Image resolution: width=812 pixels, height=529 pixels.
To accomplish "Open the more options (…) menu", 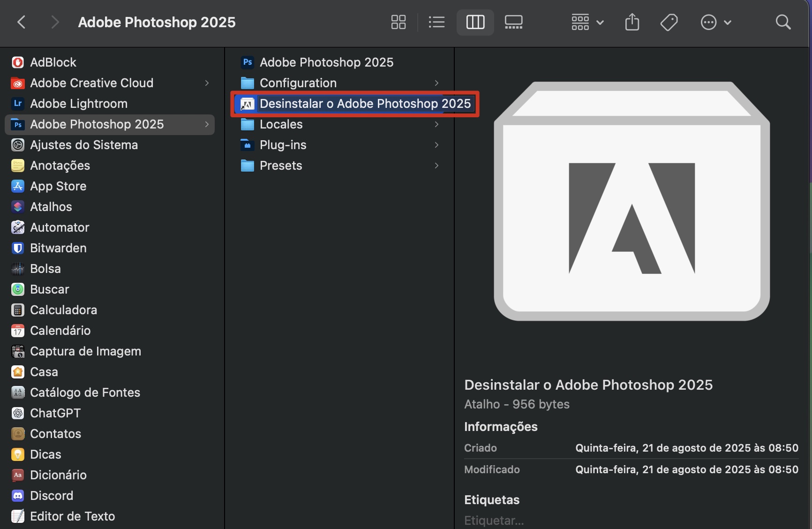I will [x=714, y=22].
